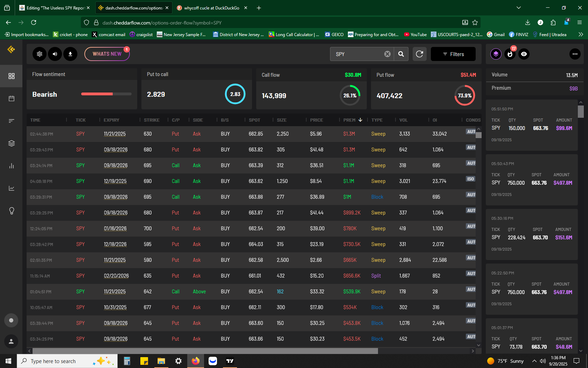The height and width of the screenshot is (368, 588).
Task: Sort by the SPOT column header
Action: (254, 120)
